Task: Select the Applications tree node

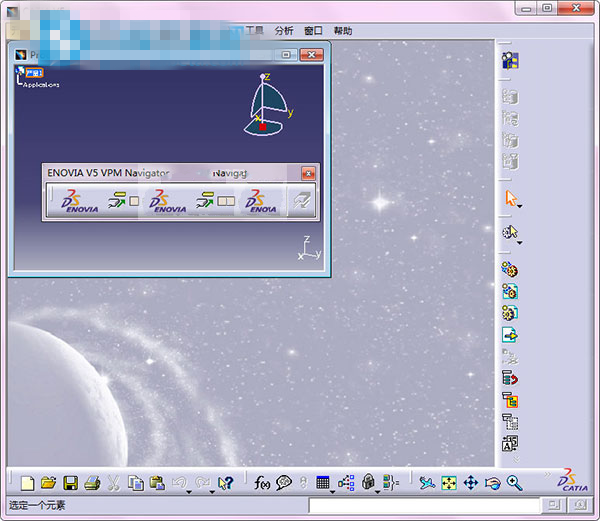Action: click(41, 85)
